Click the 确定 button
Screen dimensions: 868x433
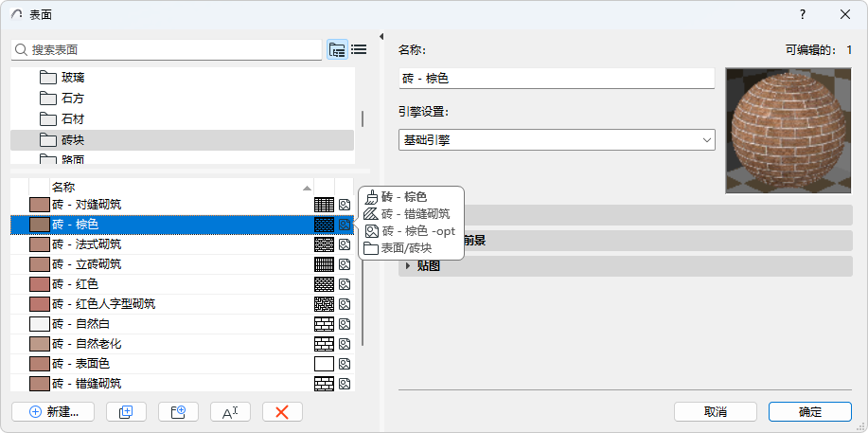(810, 412)
